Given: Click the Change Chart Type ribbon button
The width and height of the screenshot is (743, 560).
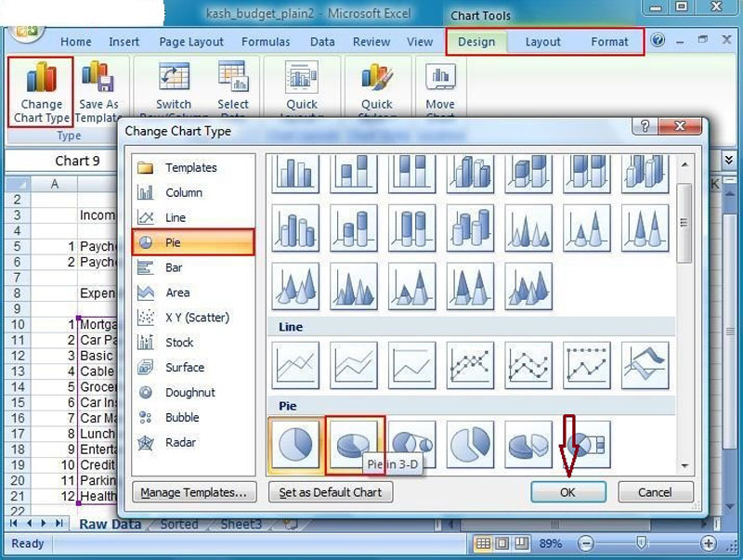Looking at the screenshot, I should point(41,92).
